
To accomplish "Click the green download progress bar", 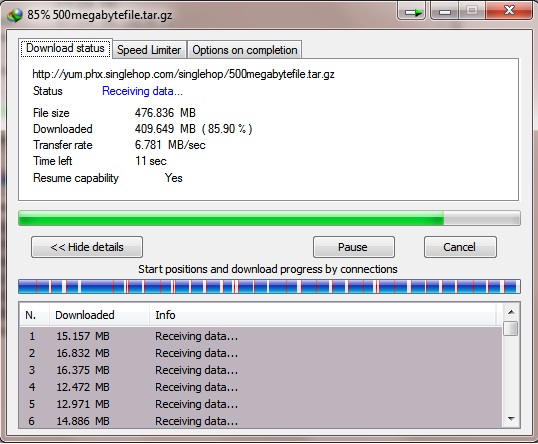I will click(269, 218).
